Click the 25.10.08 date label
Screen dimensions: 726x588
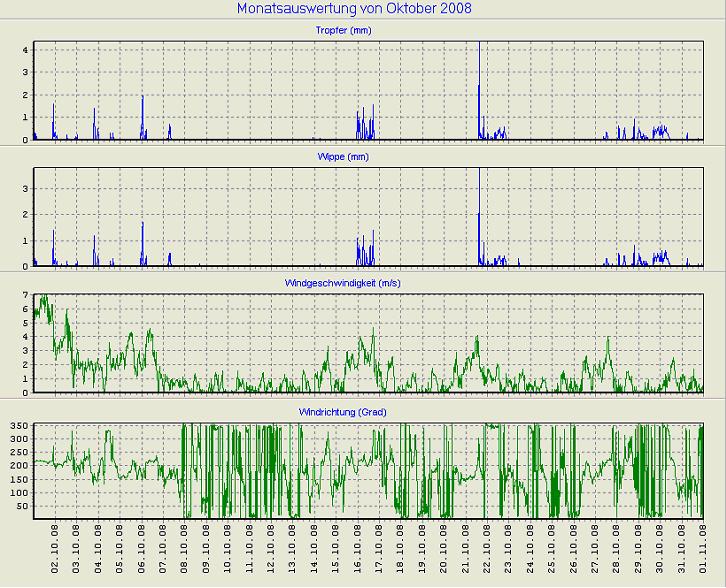coord(551,549)
